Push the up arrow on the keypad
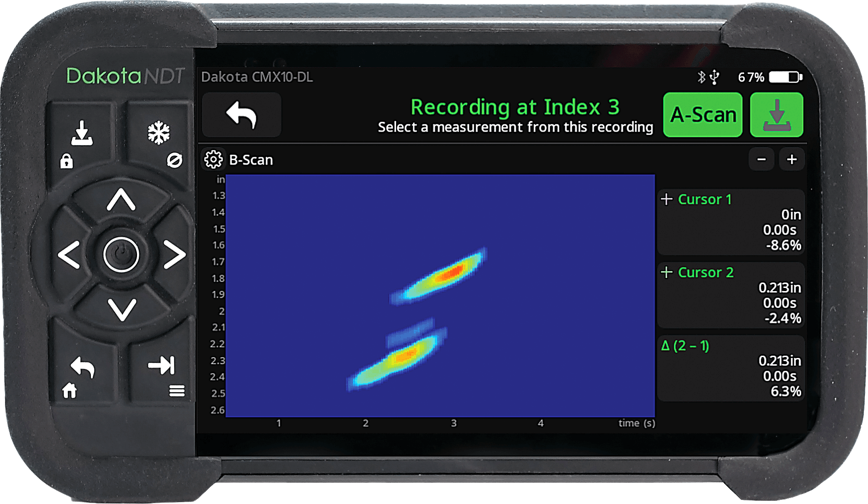 pyautogui.click(x=121, y=200)
